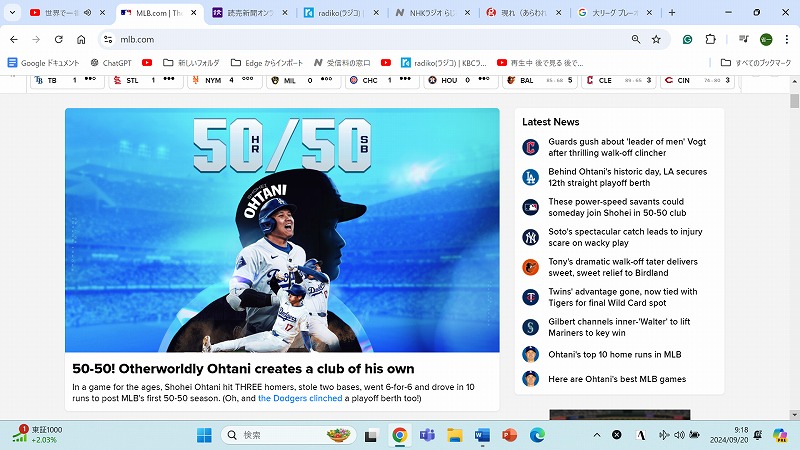
Task: Open the NYM game score card
Action: tap(224, 81)
